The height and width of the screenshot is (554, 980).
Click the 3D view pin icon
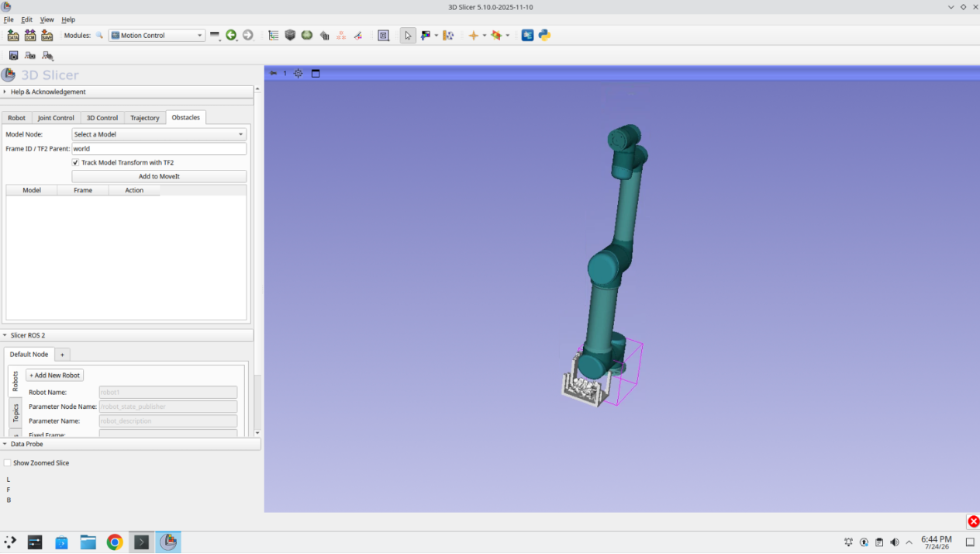pos(273,74)
